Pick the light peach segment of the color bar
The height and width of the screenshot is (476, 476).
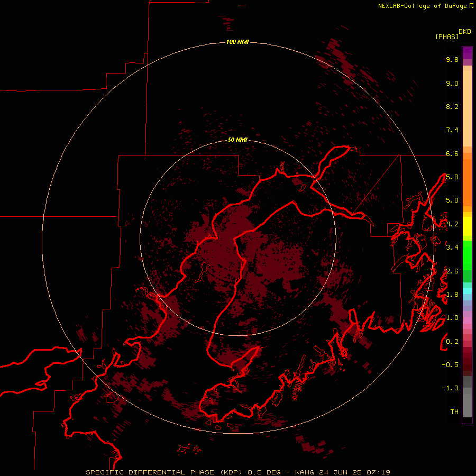pyautogui.click(x=467, y=108)
